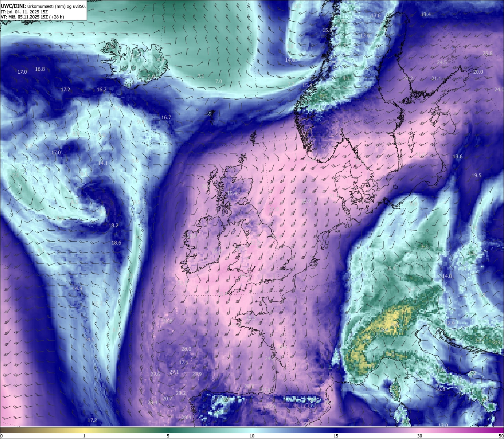Click the map value 27.9

coord(197,374)
